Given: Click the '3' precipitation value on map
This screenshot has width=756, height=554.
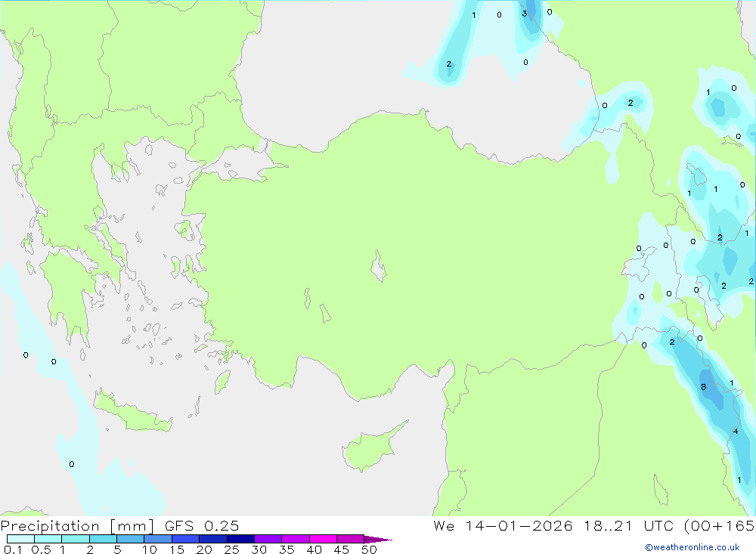Looking at the screenshot, I should pos(525,14).
